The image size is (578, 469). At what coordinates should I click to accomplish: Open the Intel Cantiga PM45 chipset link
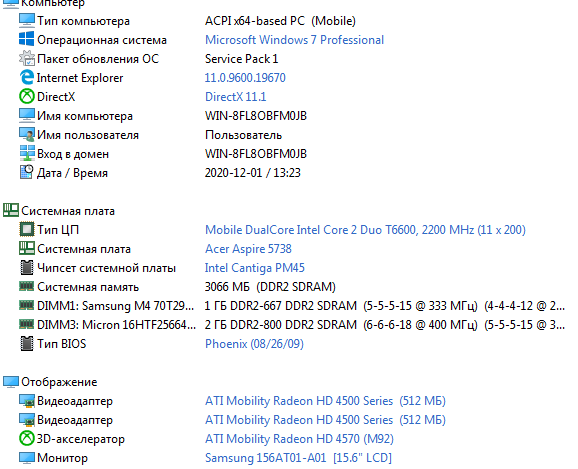(x=255, y=268)
